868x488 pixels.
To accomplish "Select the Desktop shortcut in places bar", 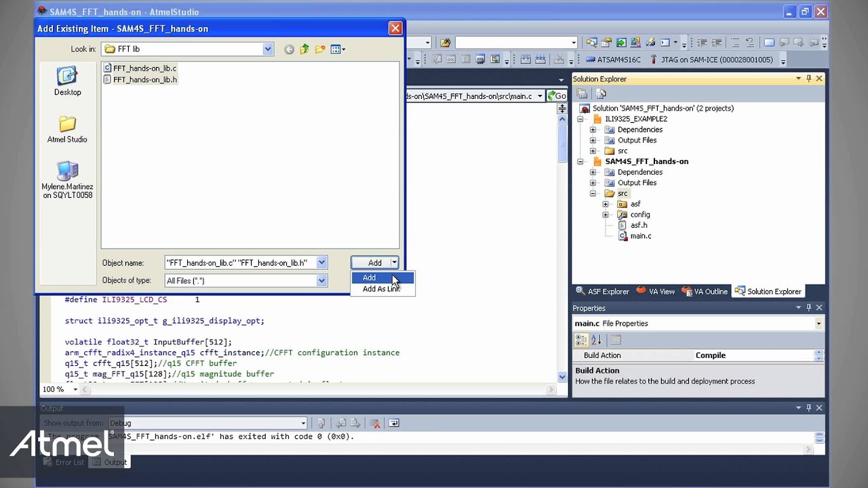I will [67, 81].
